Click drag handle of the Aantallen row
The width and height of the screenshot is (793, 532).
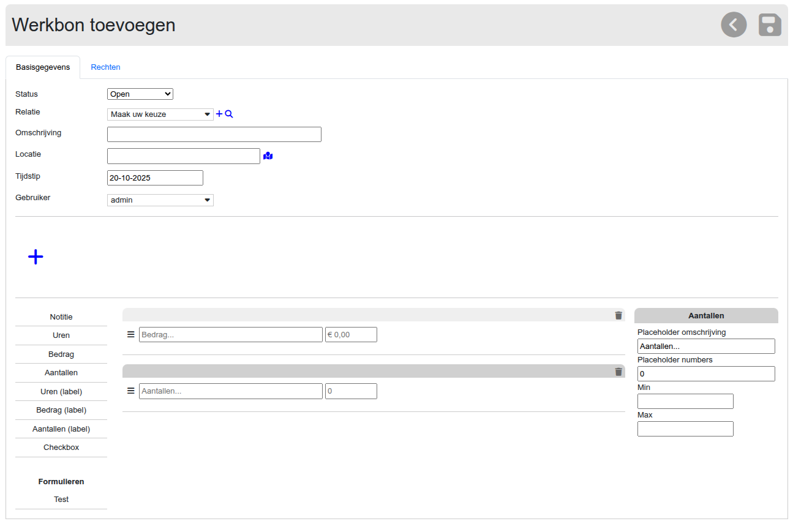pos(130,391)
